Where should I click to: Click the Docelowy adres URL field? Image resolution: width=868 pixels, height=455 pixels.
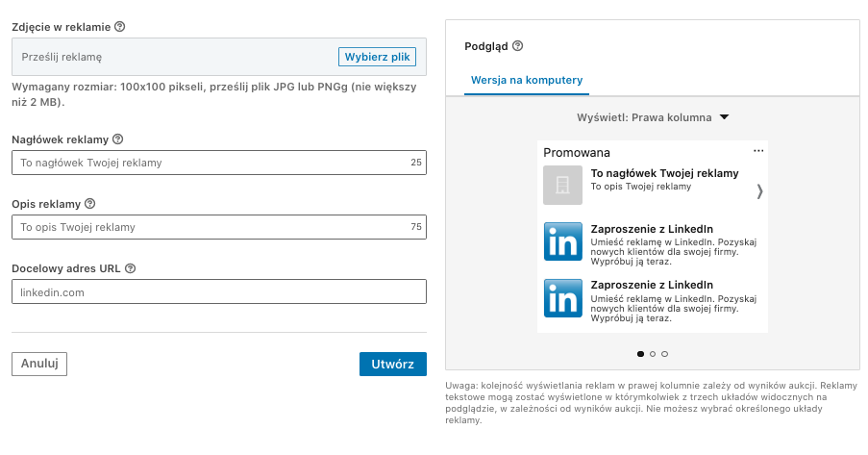(218, 291)
